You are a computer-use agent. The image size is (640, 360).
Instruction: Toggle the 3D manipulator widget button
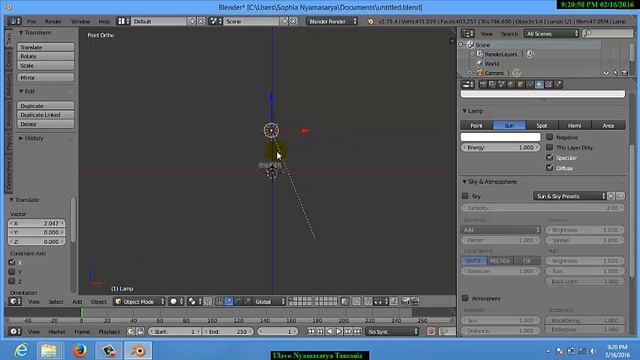click(219, 302)
